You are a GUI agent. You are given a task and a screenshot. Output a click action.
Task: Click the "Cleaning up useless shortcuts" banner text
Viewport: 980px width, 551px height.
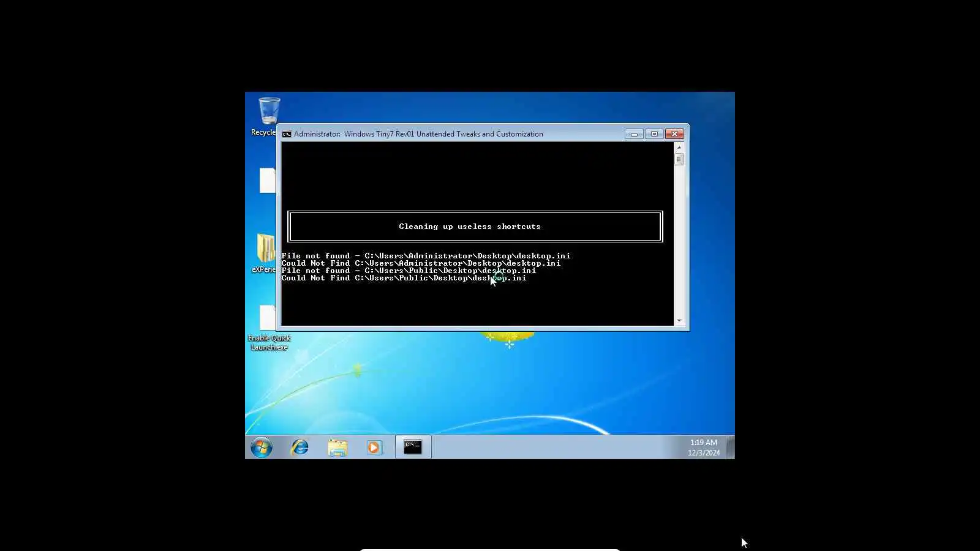pyautogui.click(x=470, y=227)
